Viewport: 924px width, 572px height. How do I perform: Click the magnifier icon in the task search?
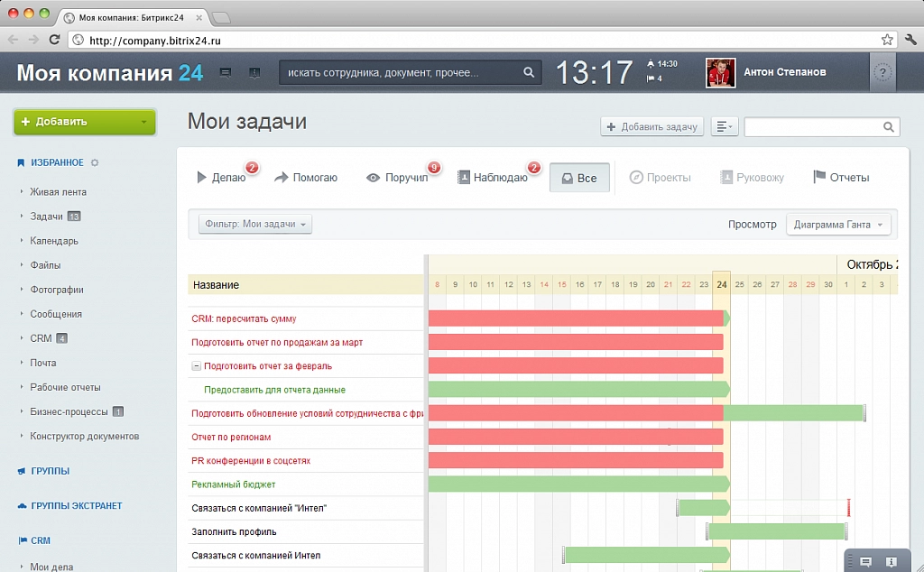[889, 127]
